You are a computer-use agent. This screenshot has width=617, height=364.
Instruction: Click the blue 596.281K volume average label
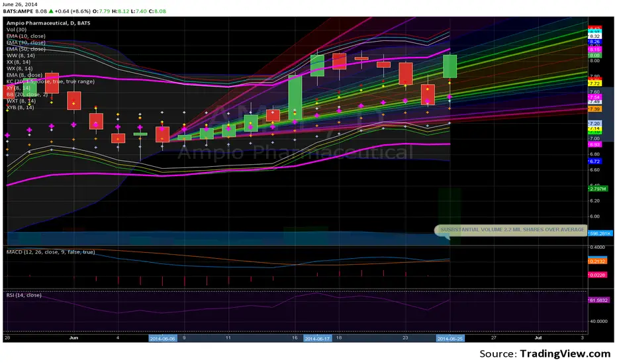600,234
